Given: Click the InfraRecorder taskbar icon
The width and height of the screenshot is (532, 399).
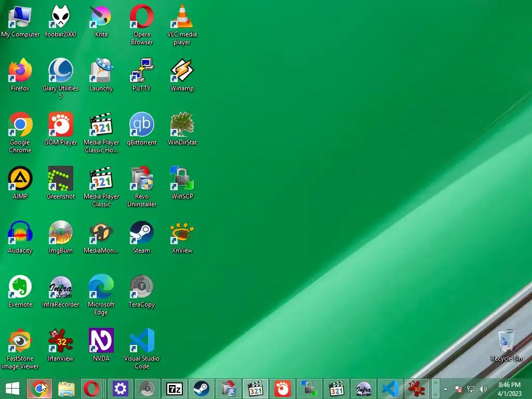Looking at the screenshot, I should (x=363, y=389).
